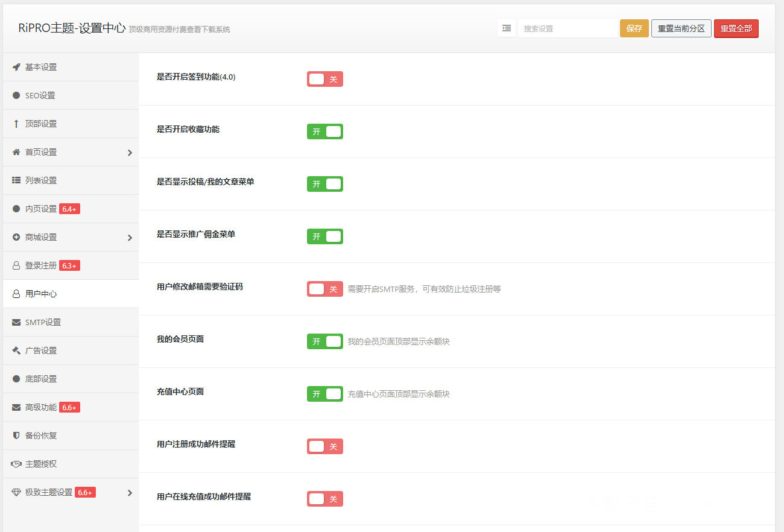Click the up-arrow icon beside 顶部设置
Screen dimensions: 784x532
tap(16, 124)
